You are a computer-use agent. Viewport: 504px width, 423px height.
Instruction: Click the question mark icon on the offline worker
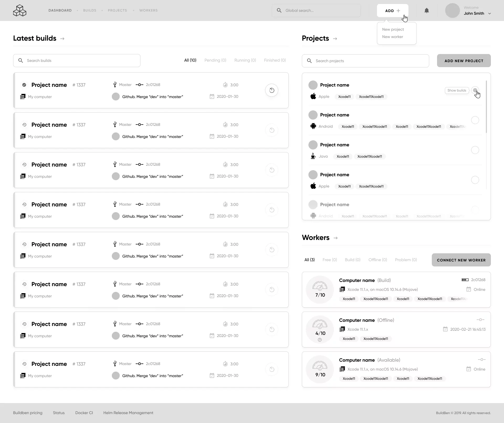coord(320,340)
